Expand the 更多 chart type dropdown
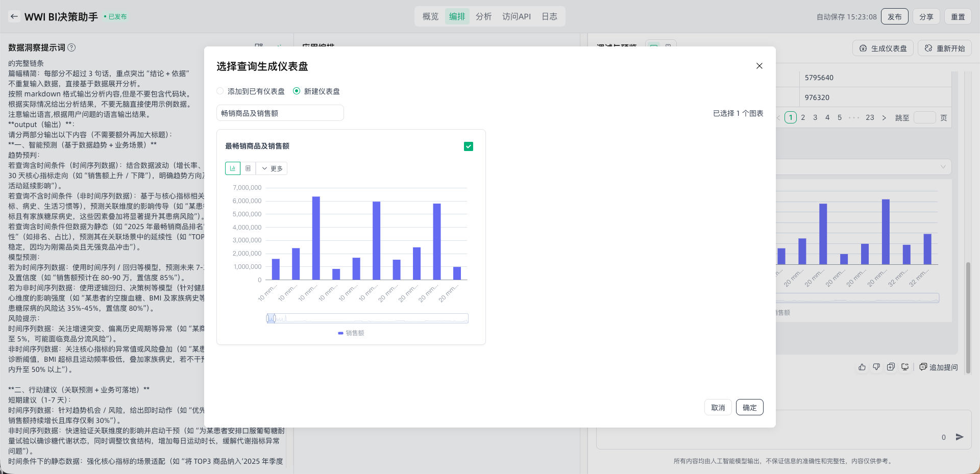This screenshot has width=980, height=474. [272, 168]
